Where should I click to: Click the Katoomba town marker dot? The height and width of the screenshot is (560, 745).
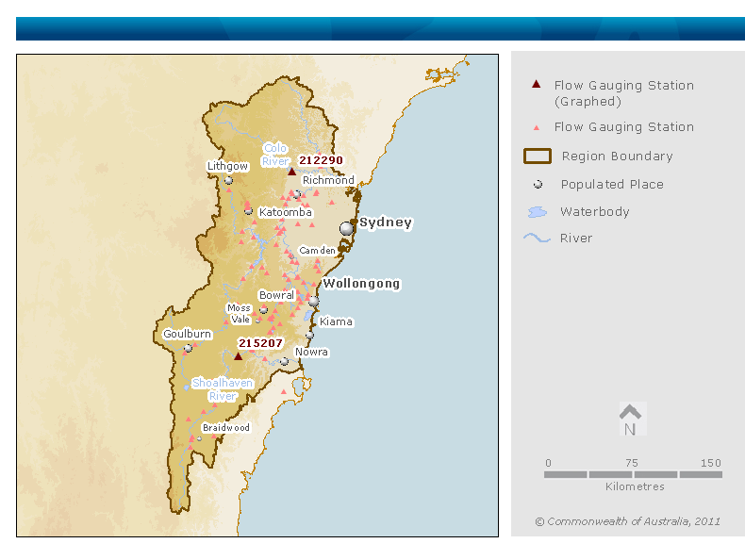pos(248,211)
